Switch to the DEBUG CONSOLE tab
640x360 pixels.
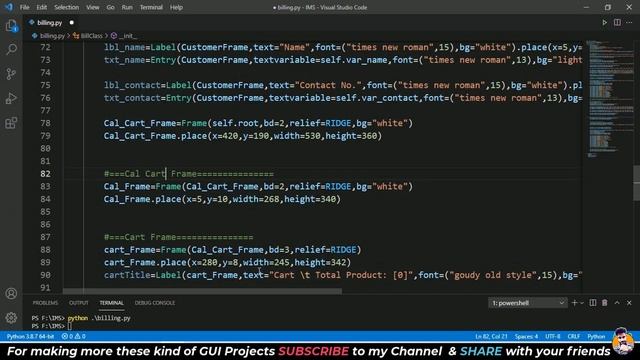pos(155,303)
